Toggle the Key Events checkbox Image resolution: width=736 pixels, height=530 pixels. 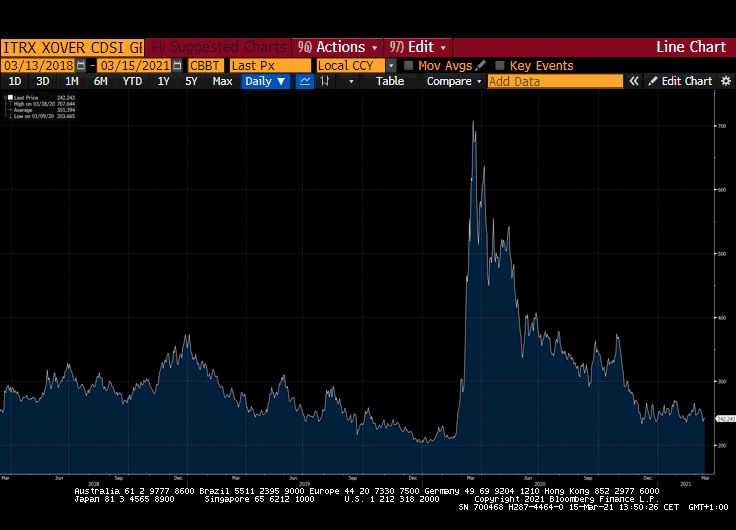click(500, 65)
